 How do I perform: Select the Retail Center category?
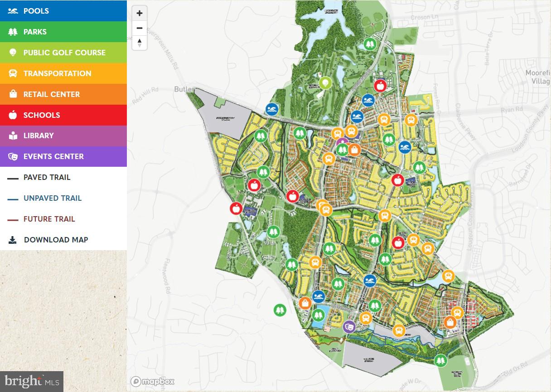pyautogui.click(x=63, y=94)
